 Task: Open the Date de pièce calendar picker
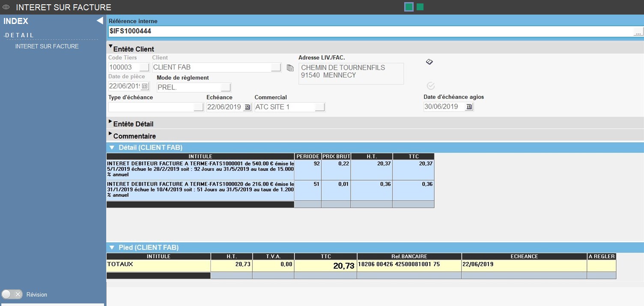coord(145,86)
